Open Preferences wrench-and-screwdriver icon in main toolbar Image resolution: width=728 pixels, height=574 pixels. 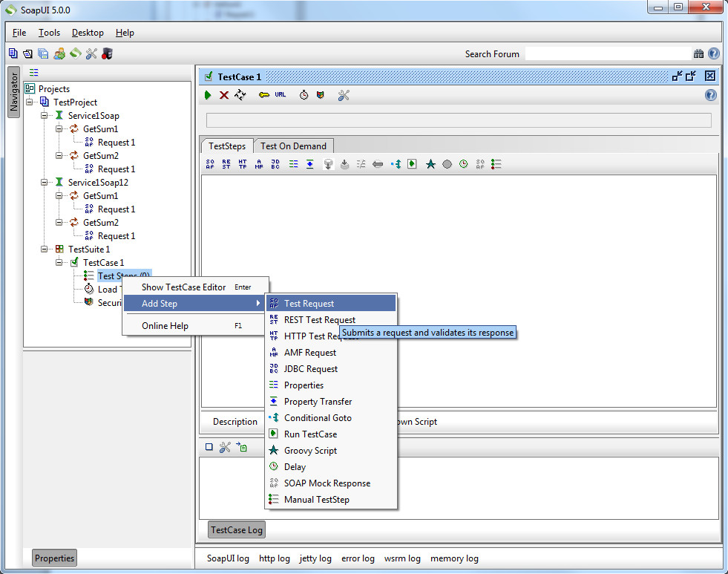(x=91, y=54)
